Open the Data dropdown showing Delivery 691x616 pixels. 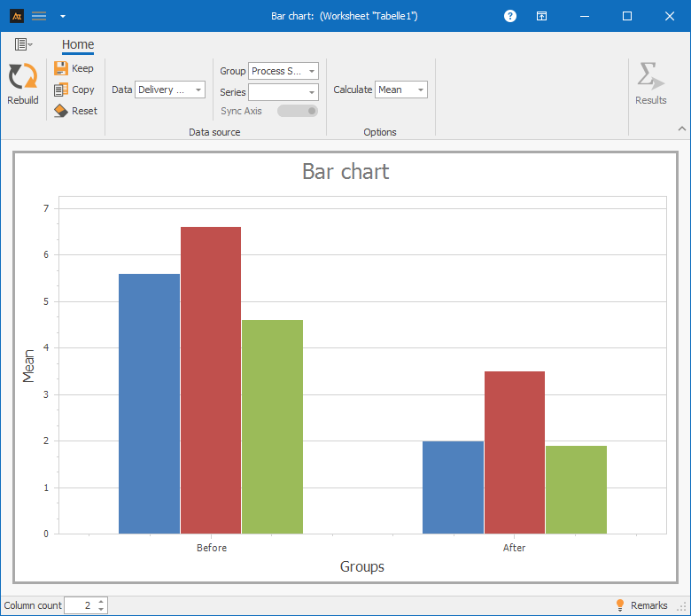[169, 90]
